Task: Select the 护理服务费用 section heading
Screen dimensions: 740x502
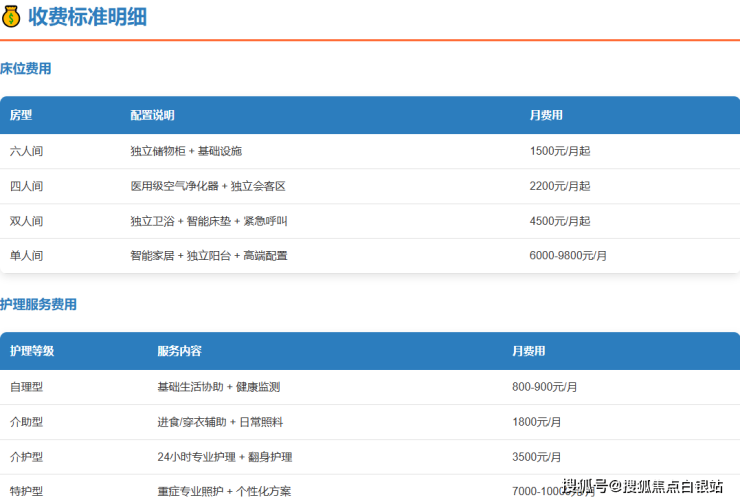Action: [38, 304]
